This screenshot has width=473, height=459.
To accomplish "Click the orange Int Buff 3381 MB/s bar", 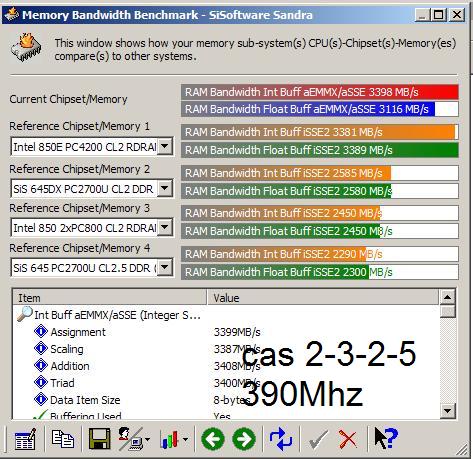I will coord(320,132).
